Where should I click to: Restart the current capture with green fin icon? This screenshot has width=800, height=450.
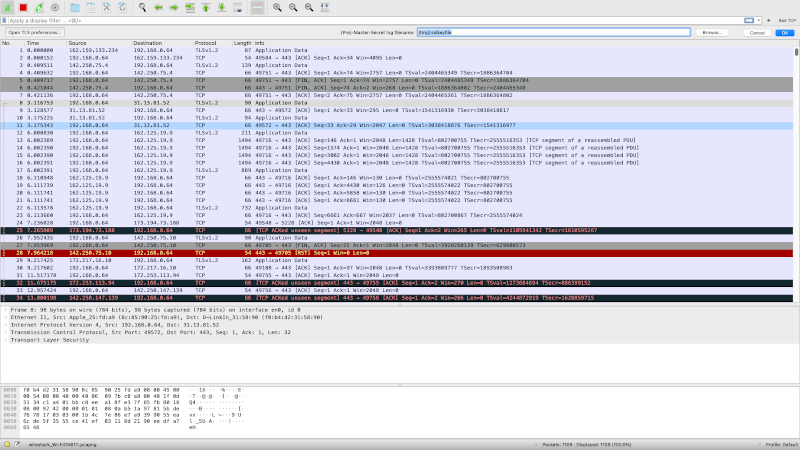(x=39, y=7)
